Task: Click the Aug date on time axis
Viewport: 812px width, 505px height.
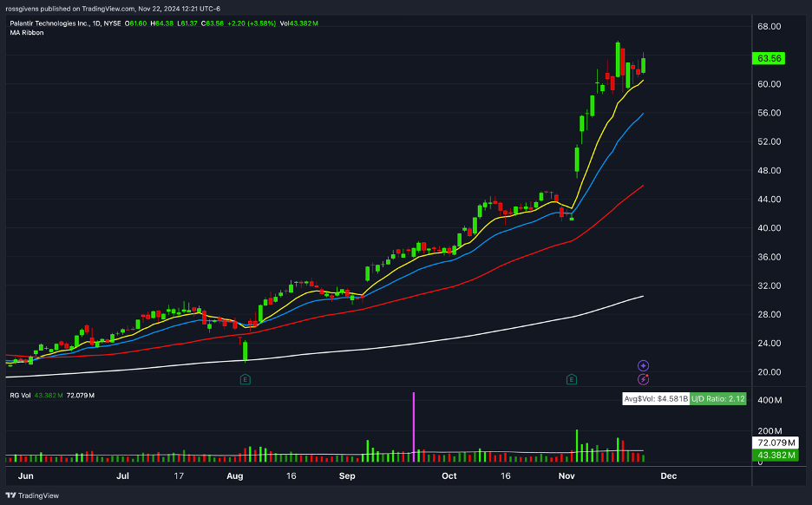Action: tap(234, 476)
